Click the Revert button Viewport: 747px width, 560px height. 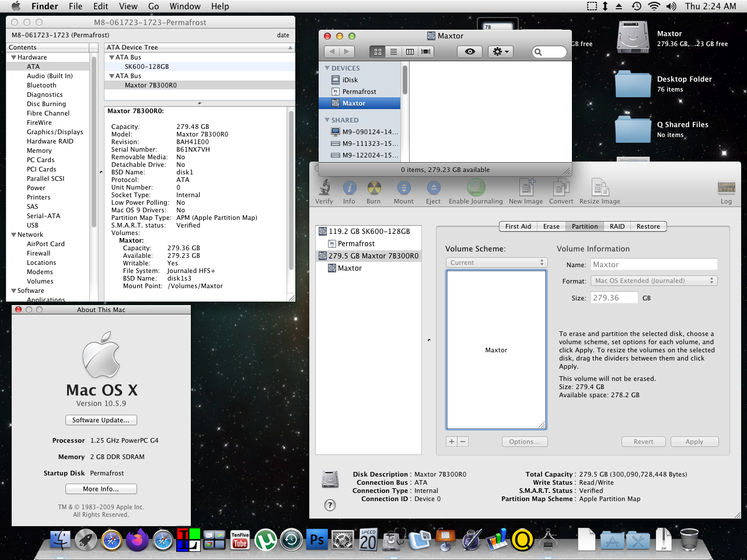644,442
